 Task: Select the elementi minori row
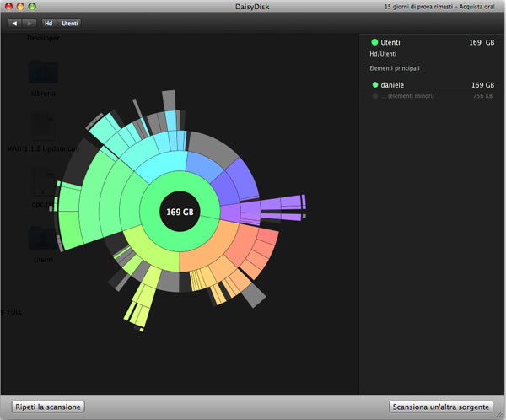click(433, 96)
